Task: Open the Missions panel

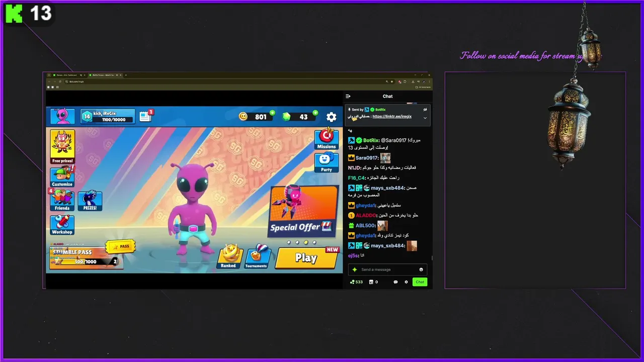Action: pyautogui.click(x=327, y=139)
